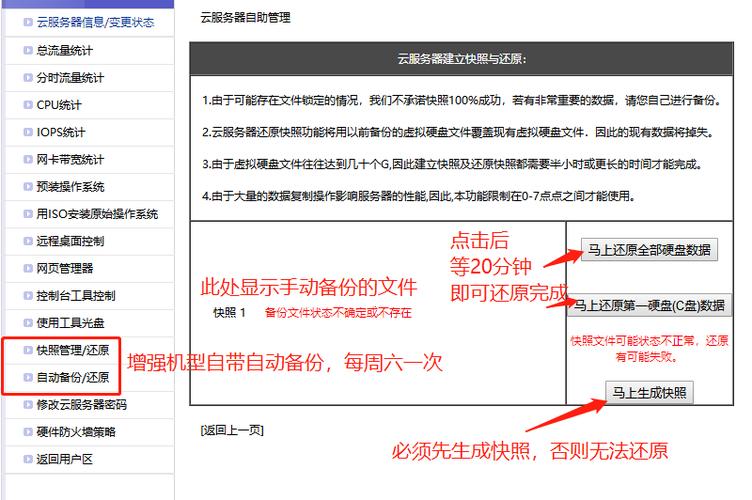752x500 pixels.
Task: Click bullet icon beside 快照管理/还原
Action: click(x=28, y=350)
